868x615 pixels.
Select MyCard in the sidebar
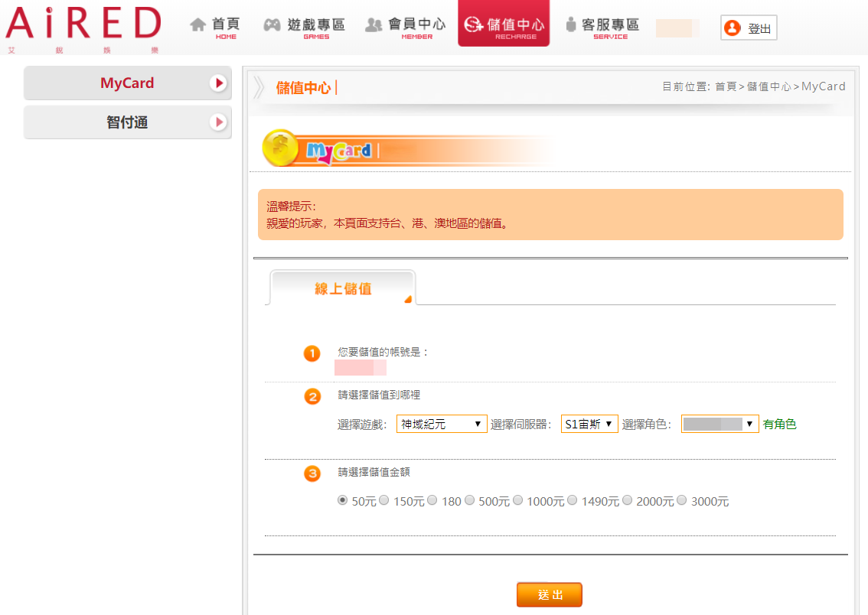tap(127, 83)
